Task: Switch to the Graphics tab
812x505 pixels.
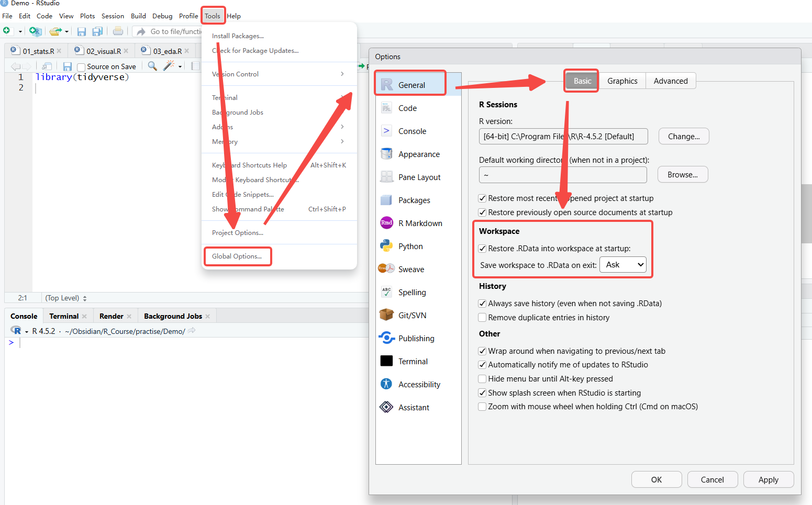Action: click(622, 81)
